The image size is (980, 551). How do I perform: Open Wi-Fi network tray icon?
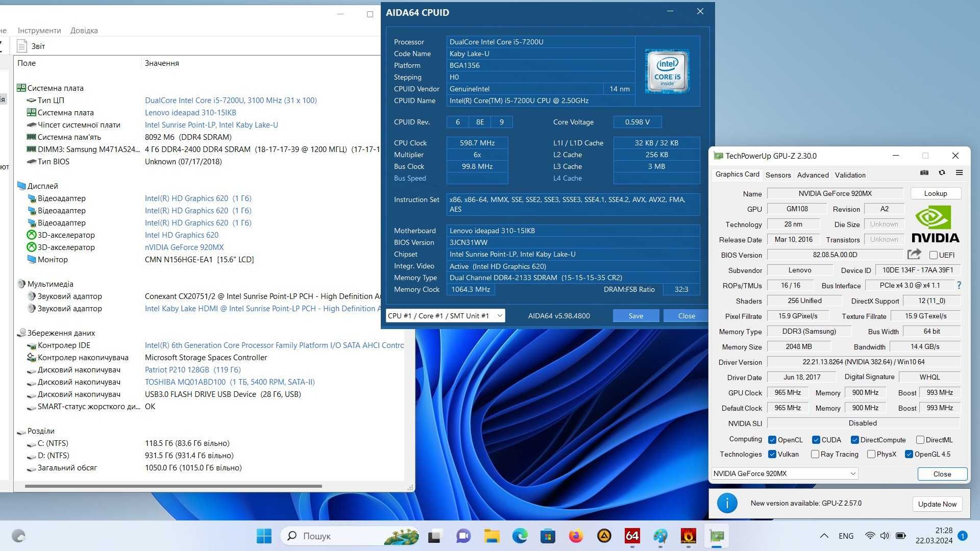tap(870, 536)
